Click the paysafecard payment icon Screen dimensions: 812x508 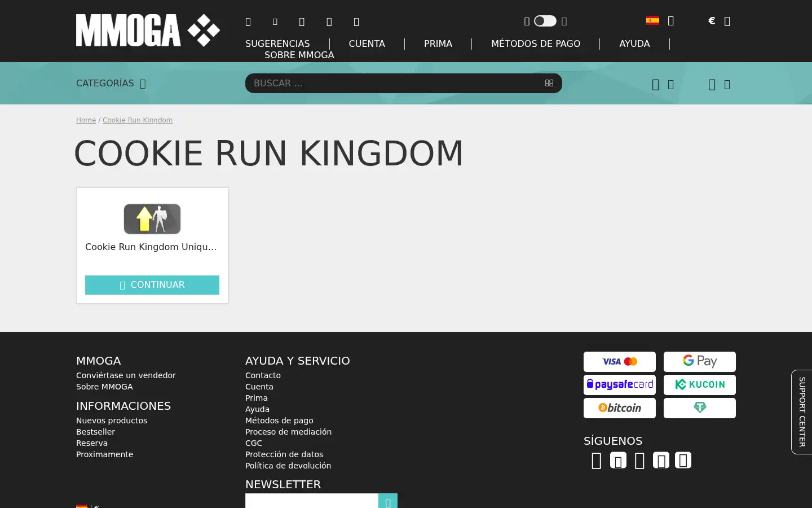point(620,385)
